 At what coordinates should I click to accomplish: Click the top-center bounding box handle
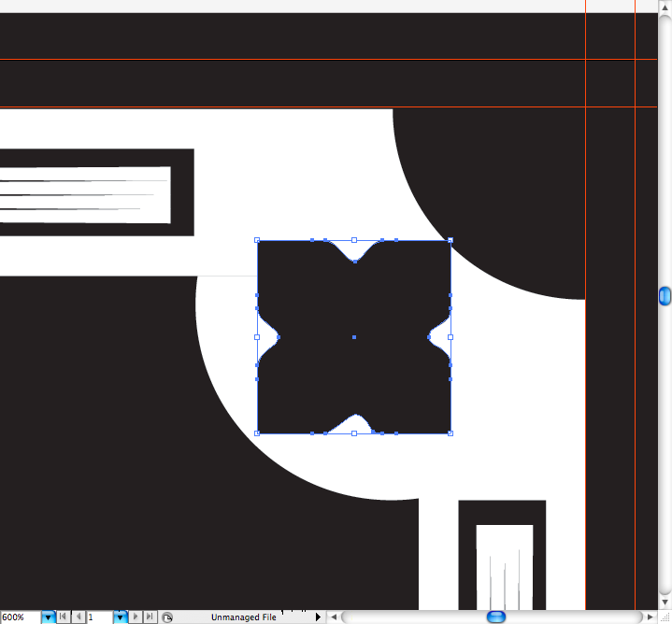[354, 240]
